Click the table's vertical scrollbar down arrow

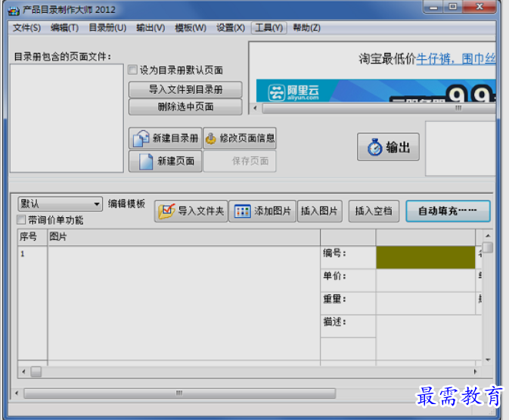(488, 359)
